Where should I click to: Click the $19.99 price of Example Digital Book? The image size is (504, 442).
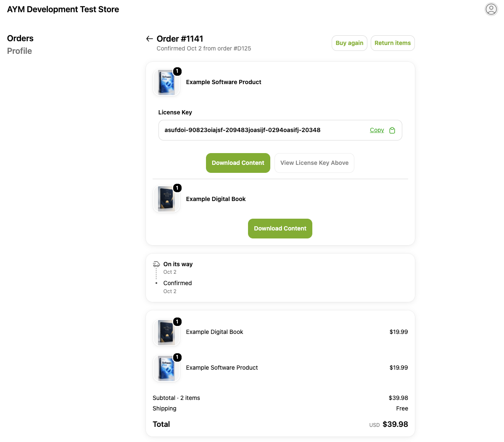(x=398, y=332)
